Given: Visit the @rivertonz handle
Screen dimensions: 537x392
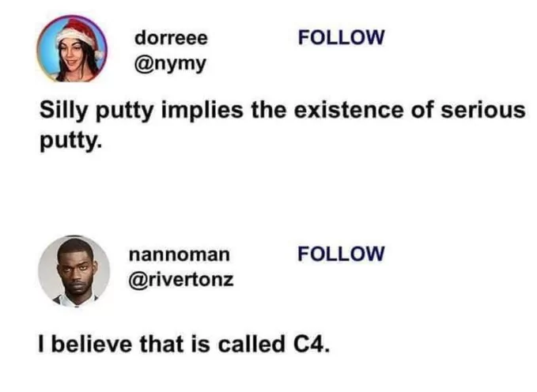Looking at the screenshot, I should pos(181,279).
